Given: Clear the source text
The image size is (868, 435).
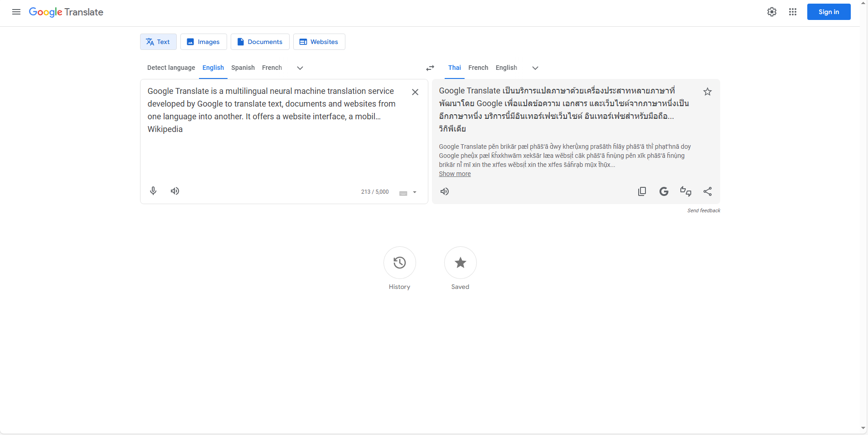Looking at the screenshot, I should coord(414,92).
